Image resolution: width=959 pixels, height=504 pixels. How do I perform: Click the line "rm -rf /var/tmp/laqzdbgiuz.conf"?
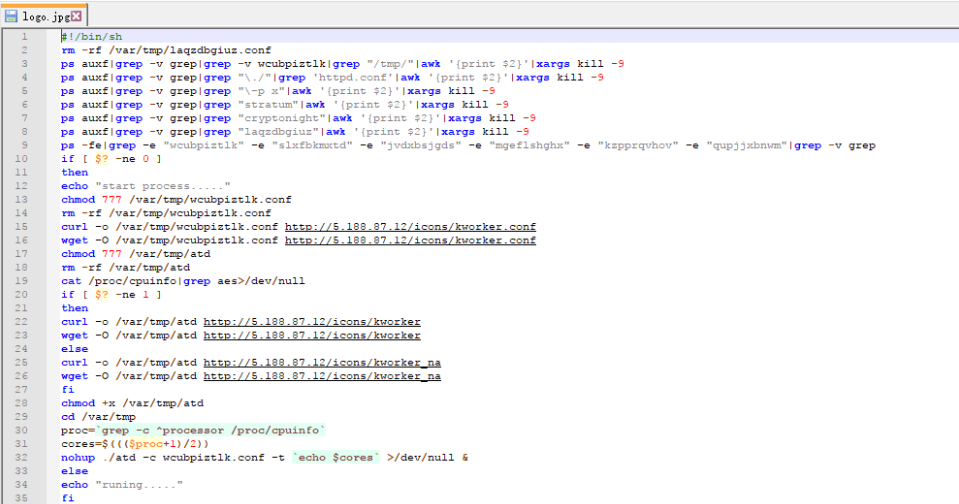click(166, 50)
